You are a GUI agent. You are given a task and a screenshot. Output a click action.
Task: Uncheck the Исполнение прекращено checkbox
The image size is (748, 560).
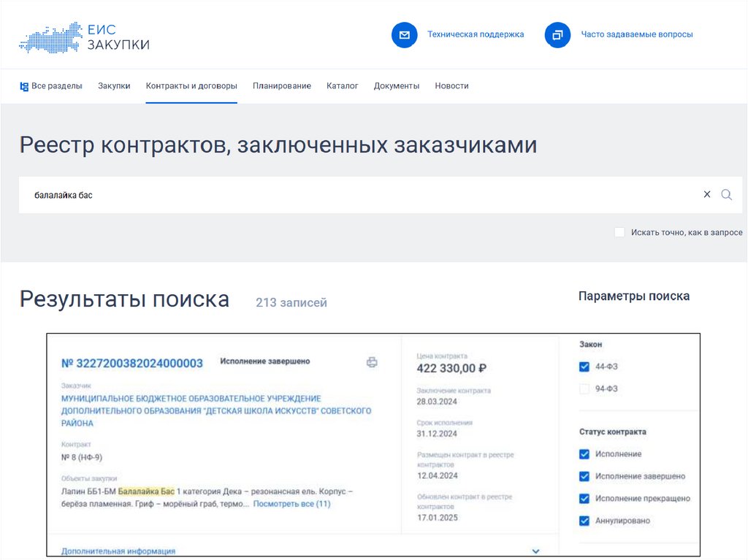pyautogui.click(x=584, y=499)
